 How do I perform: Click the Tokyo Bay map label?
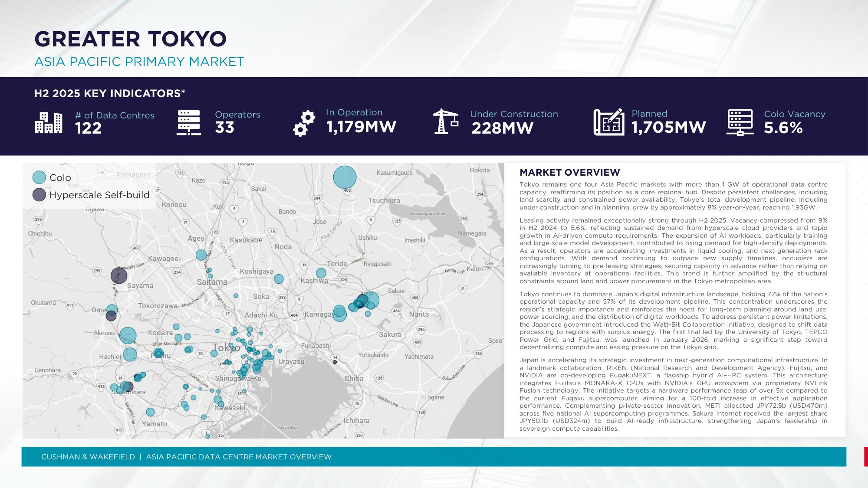click(x=287, y=427)
